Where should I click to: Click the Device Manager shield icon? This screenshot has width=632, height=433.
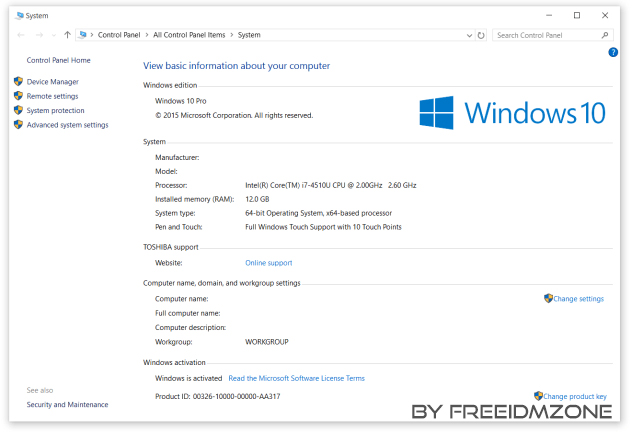click(18, 81)
